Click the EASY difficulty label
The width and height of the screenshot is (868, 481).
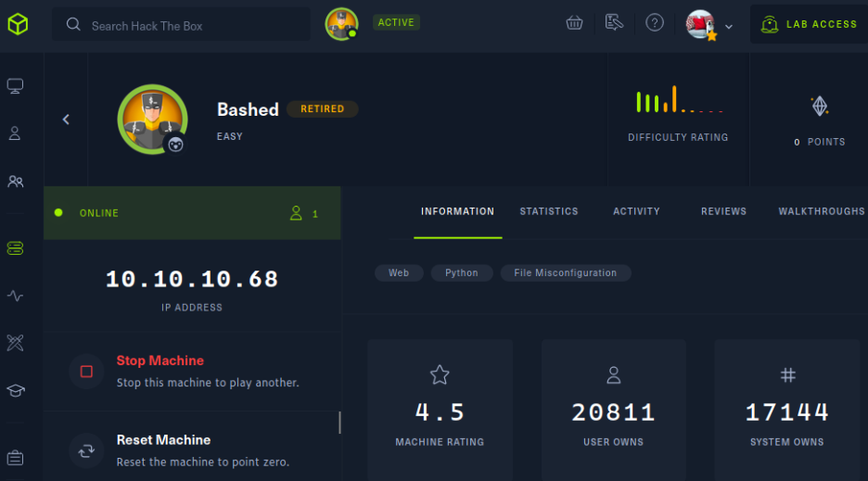pyautogui.click(x=230, y=136)
